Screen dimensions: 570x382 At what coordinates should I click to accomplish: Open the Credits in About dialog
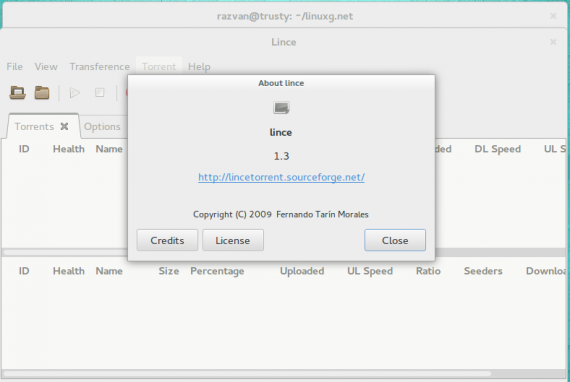[x=167, y=240]
